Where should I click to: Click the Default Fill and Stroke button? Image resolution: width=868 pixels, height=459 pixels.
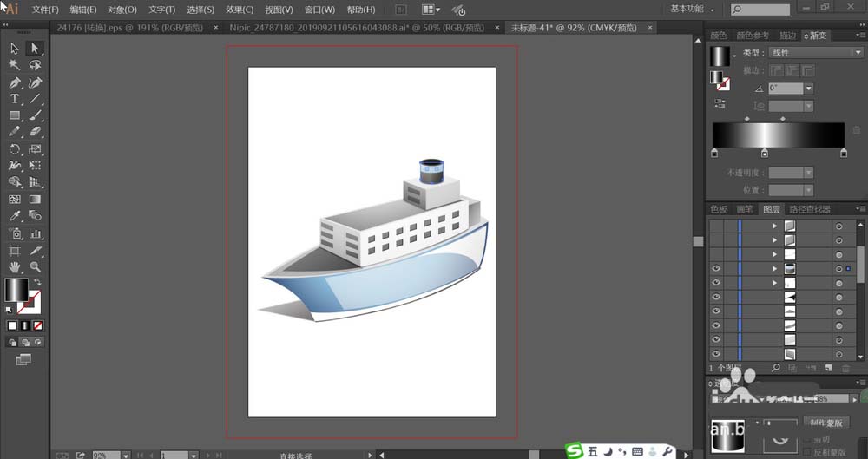pyautogui.click(x=9, y=310)
